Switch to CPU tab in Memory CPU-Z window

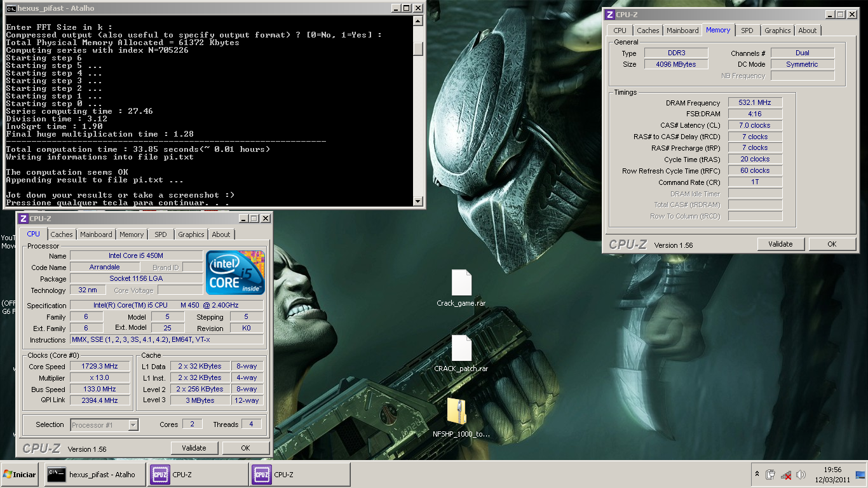coord(620,30)
